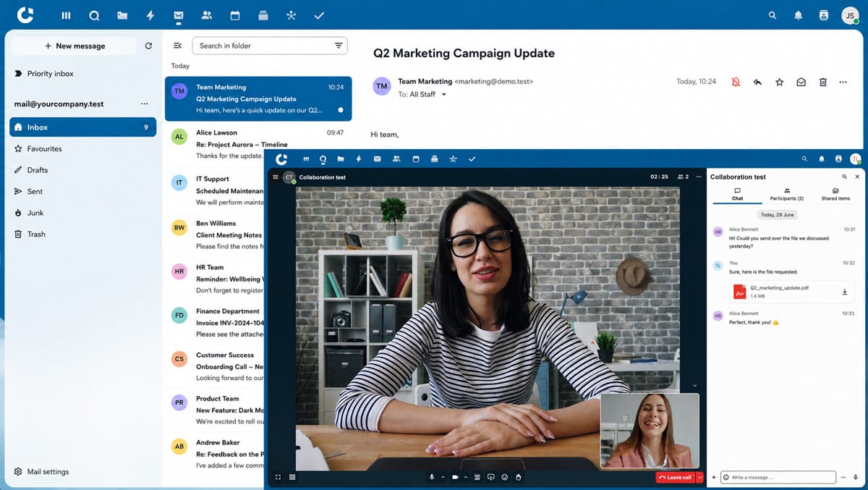The width and height of the screenshot is (868, 490).
Task: Open Ben Williams Client Meeting Notes email
Action: pos(216,235)
